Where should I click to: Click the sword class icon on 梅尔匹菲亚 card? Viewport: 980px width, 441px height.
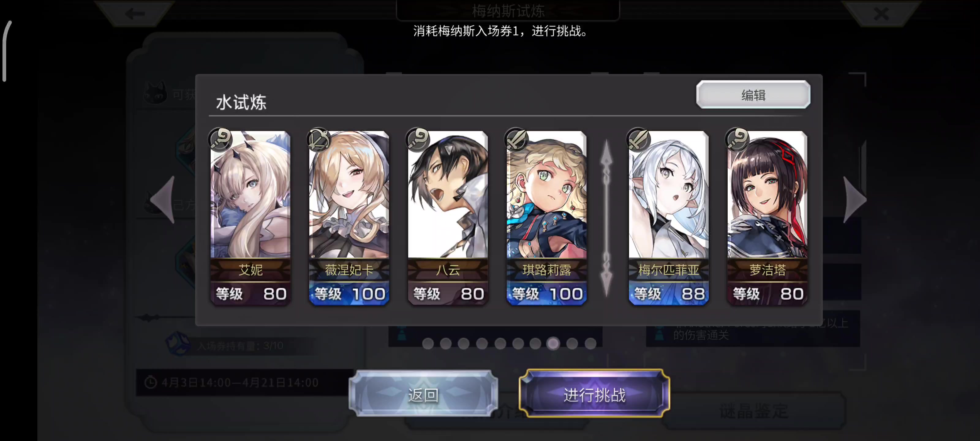pyautogui.click(x=638, y=139)
